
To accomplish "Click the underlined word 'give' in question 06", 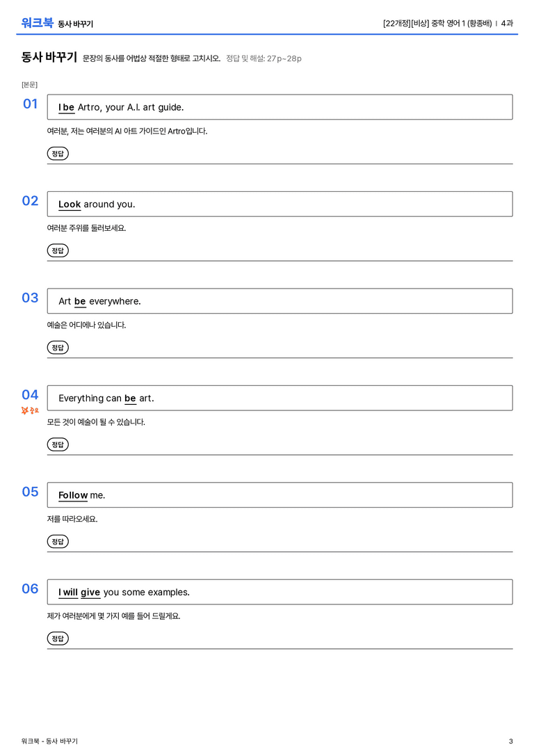I will [90, 592].
